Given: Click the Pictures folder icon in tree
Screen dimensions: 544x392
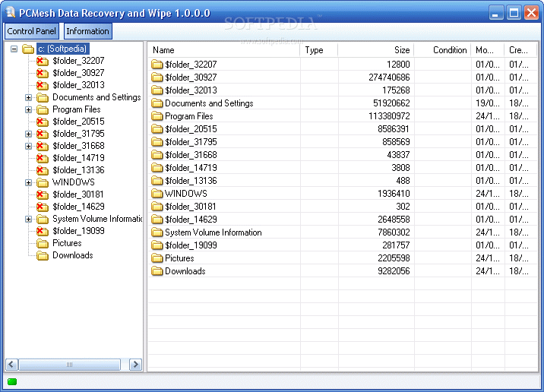Looking at the screenshot, I should coord(43,244).
